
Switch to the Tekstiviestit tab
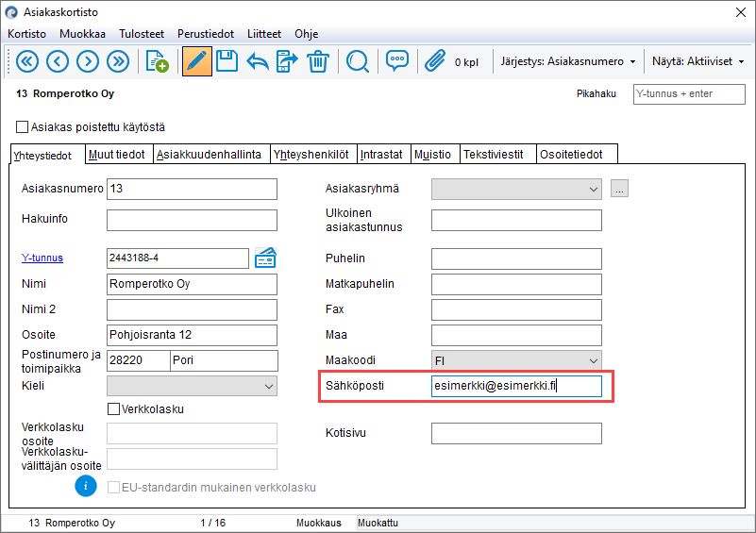pyautogui.click(x=498, y=154)
